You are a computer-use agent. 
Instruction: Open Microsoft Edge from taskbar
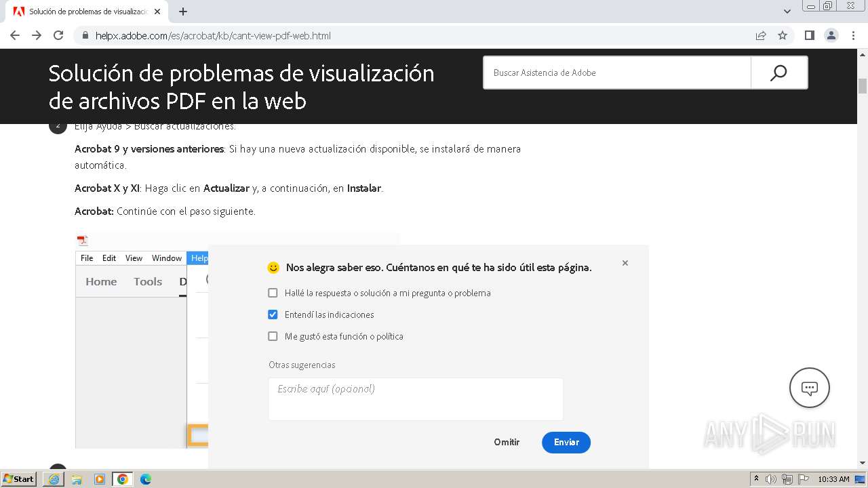point(146,479)
